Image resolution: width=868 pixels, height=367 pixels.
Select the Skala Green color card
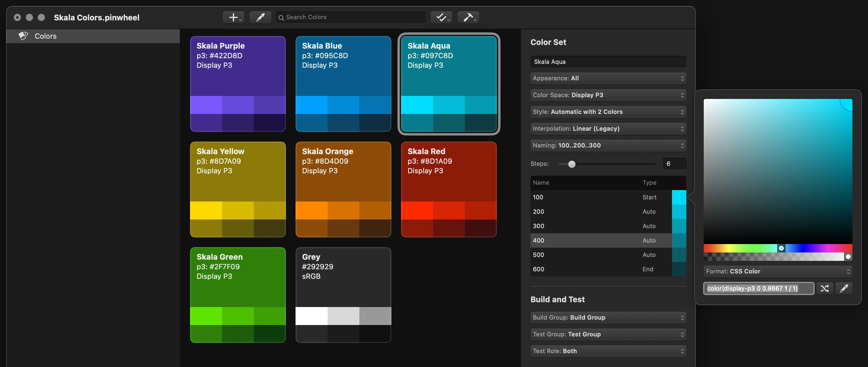(238, 295)
